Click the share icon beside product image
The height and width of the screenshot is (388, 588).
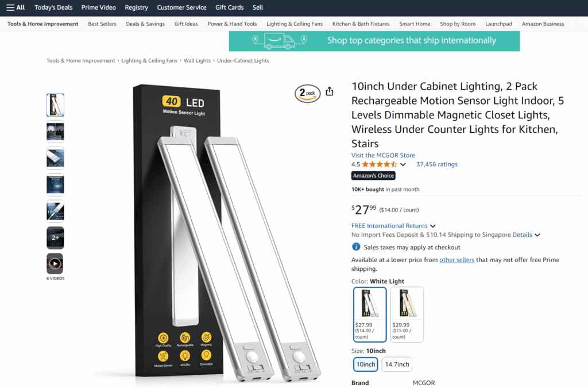329,91
